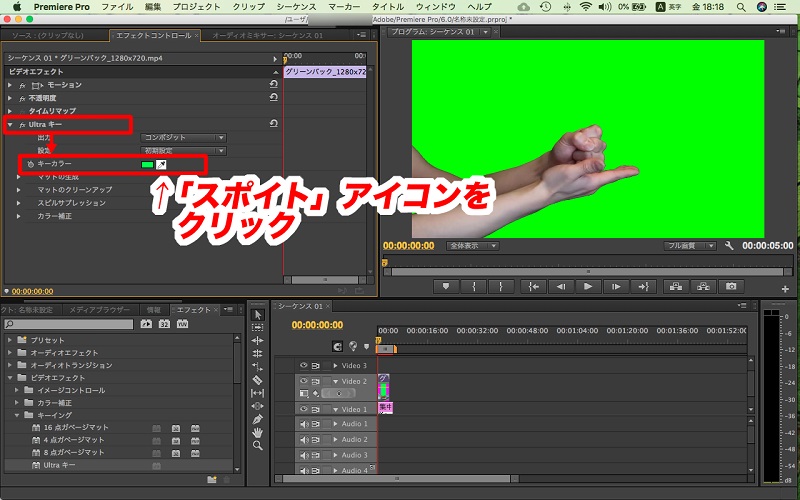Open program monitor wrench settings
The height and width of the screenshot is (500, 800).
[729, 246]
